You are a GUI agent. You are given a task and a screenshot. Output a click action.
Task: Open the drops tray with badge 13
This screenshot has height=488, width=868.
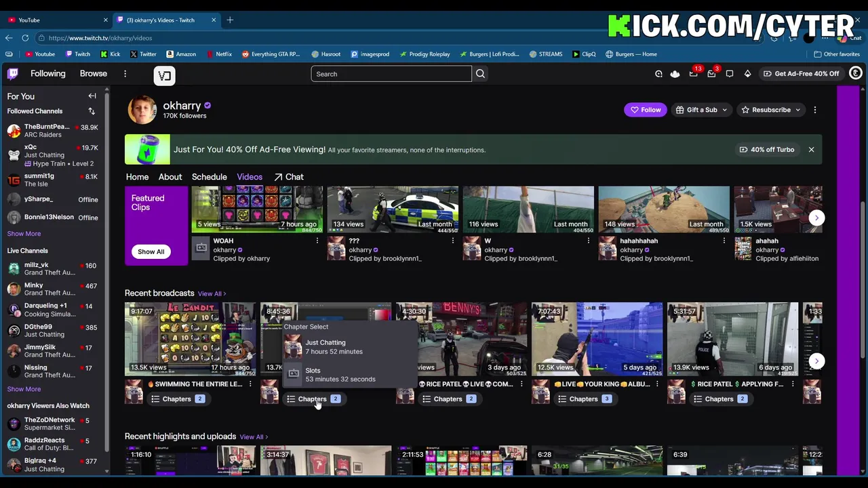point(693,74)
